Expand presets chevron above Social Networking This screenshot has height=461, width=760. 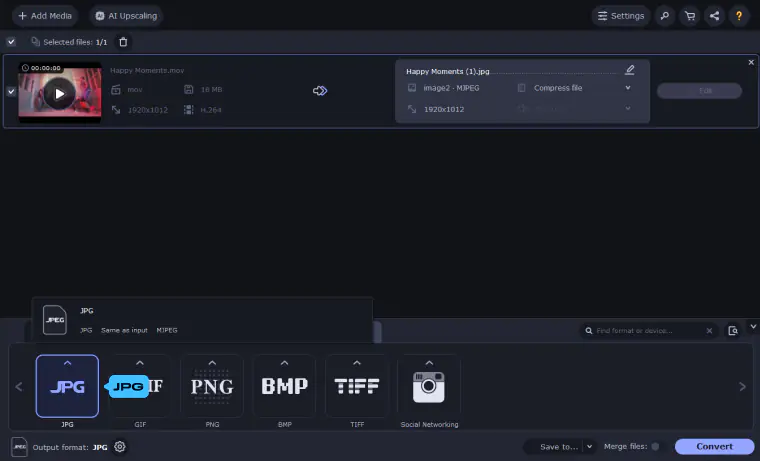point(429,363)
